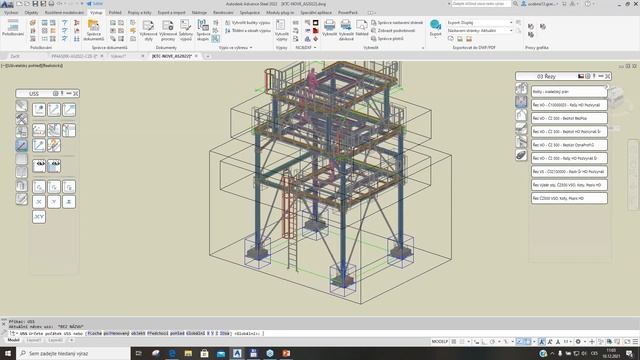The width and height of the screenshot is (640, 360).
Task: Switch to the Objekty ribbon tab
Action: (x=31, y=13)
